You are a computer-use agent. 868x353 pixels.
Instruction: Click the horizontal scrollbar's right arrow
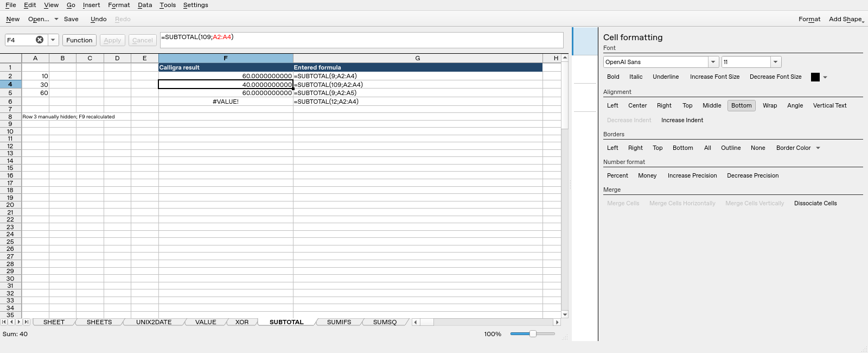pyautogui.click(x=557, y=322)
